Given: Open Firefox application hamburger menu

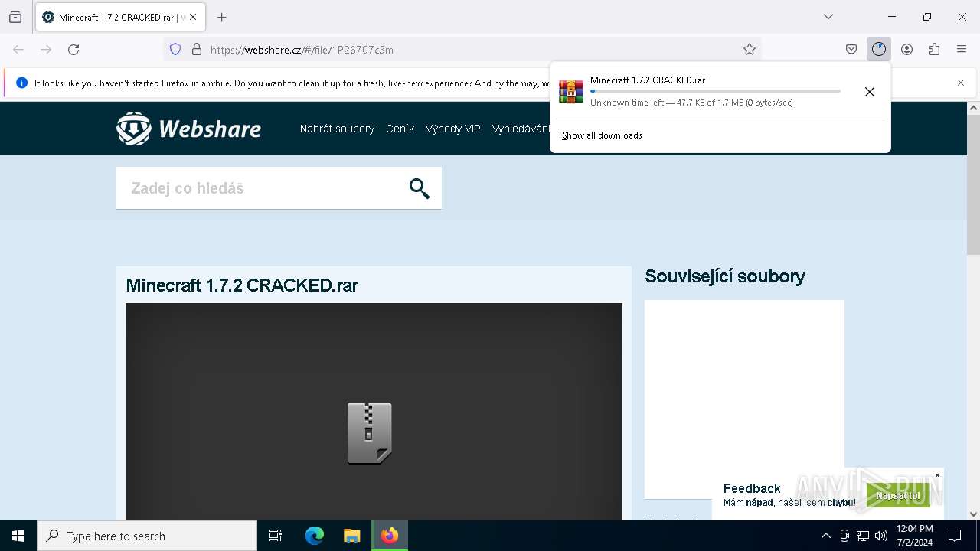Looking at the screenshot, I should click(x=962, y=49).
